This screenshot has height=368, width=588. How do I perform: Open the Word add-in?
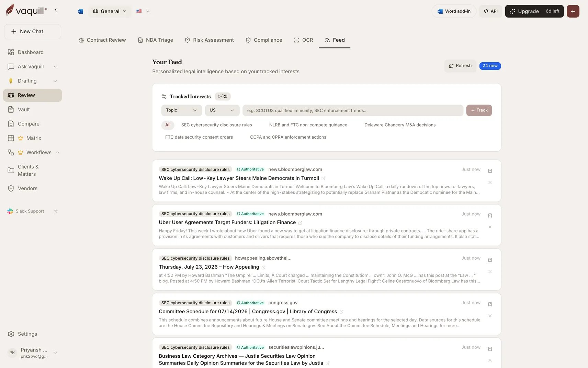pyautogui.click(x=454, y=11)
